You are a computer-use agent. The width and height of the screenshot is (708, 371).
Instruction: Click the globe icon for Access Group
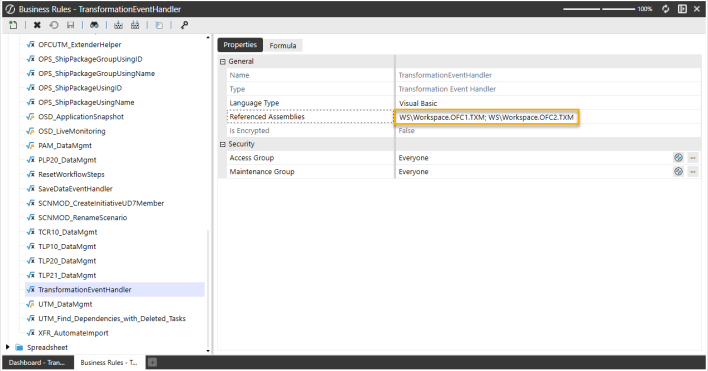[x=678, y=158]
